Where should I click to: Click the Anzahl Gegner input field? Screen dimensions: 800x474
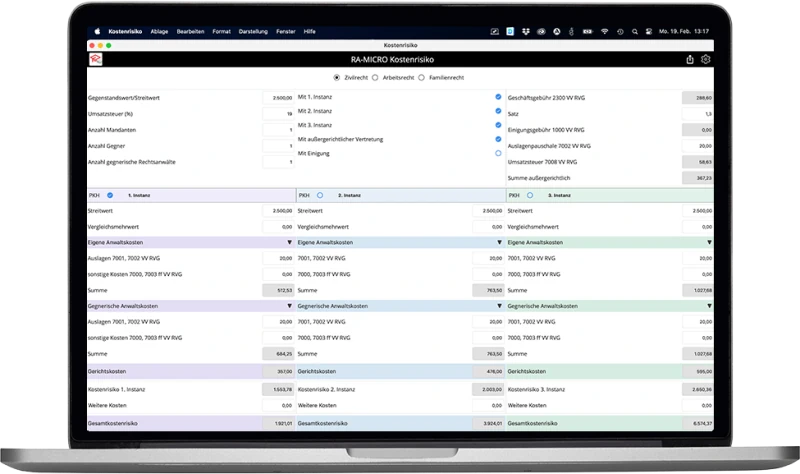tap(279, 146)
